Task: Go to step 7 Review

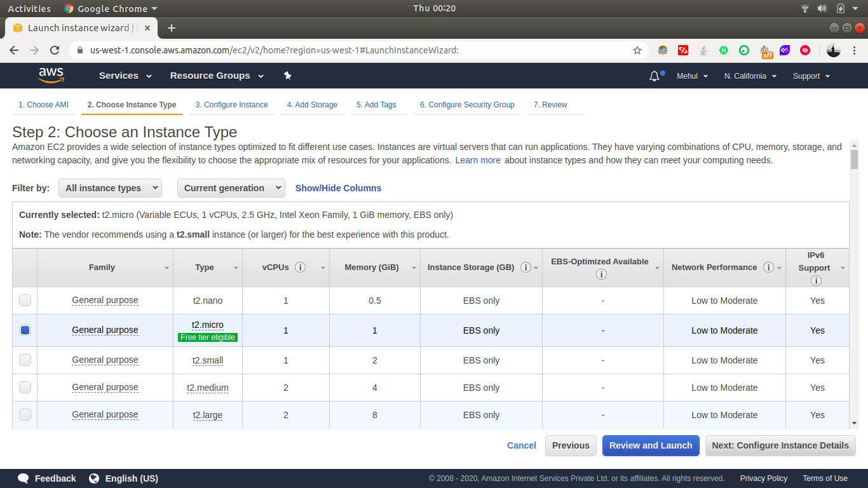Action: click(550, 105)
